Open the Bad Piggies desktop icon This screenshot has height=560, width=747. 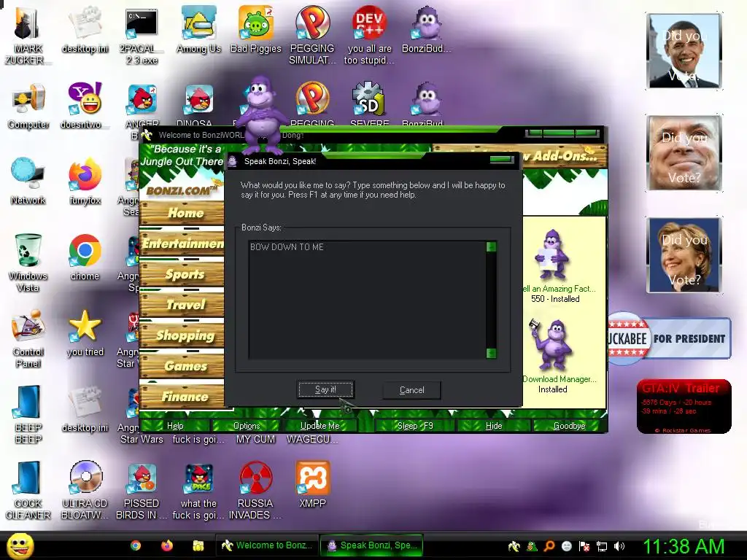tap(256, 29)
